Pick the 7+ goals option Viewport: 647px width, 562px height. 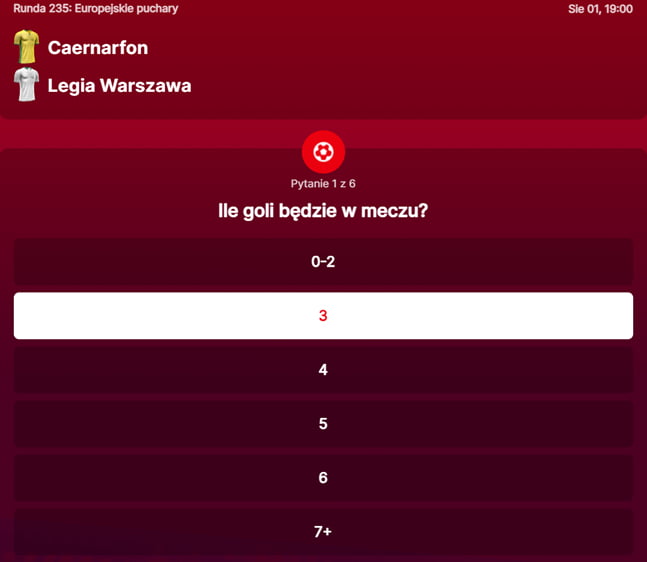323,532
